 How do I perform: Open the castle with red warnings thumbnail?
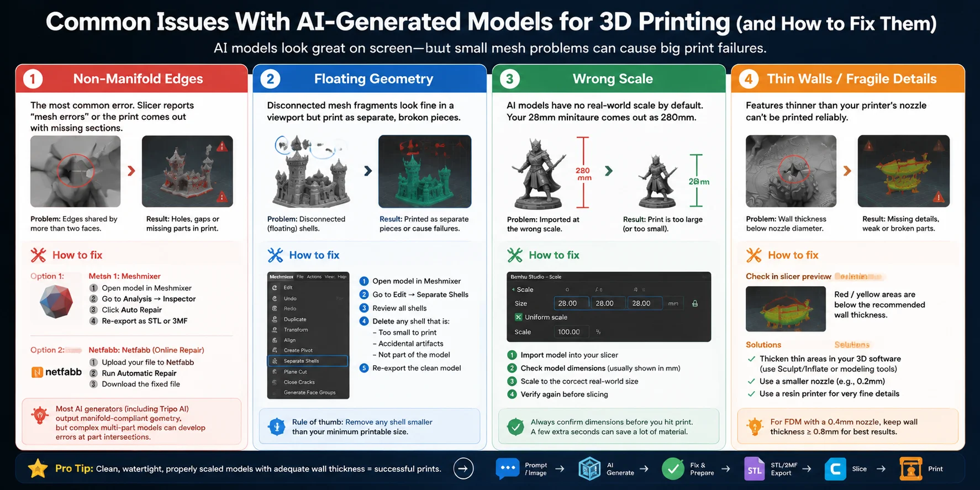187,171
